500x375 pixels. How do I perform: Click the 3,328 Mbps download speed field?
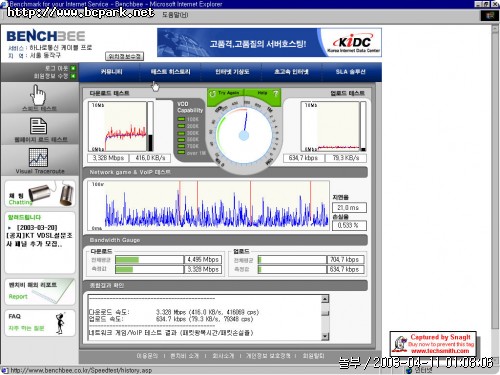tap(108, 158)
